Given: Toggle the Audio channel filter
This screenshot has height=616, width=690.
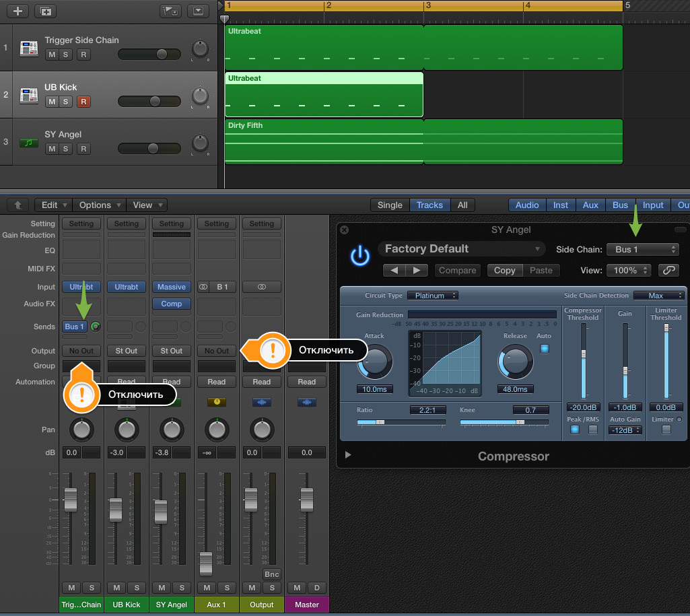Looking at the screenshot, I should [527, 205].
